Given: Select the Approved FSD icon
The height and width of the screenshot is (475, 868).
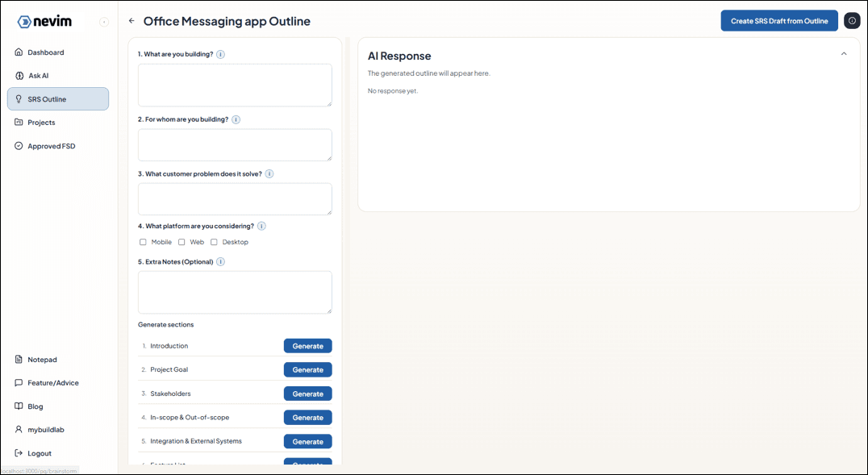Looking at the screenshot, I should [19, 145].
